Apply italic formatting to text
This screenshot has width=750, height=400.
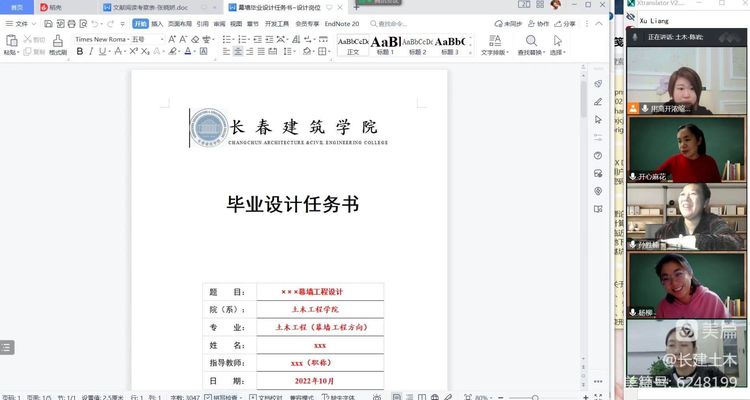click(90, 51)
